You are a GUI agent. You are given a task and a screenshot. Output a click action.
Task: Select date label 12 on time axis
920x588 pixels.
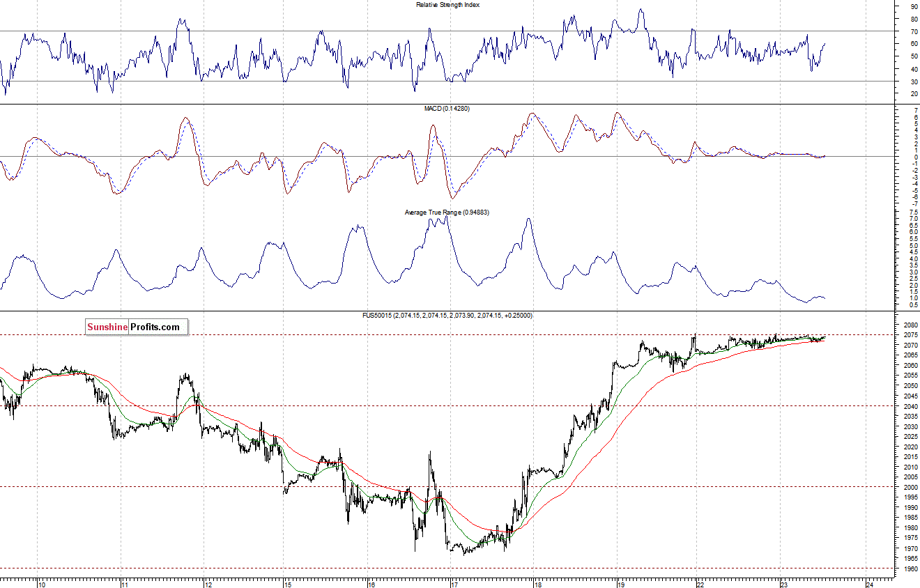209,584
